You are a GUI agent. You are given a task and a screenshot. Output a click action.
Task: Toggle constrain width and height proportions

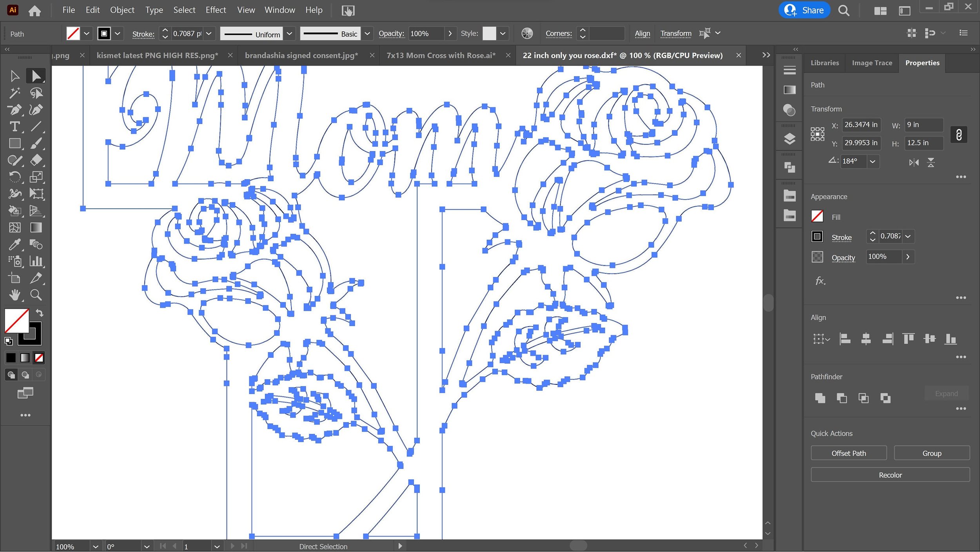[959, 135]
